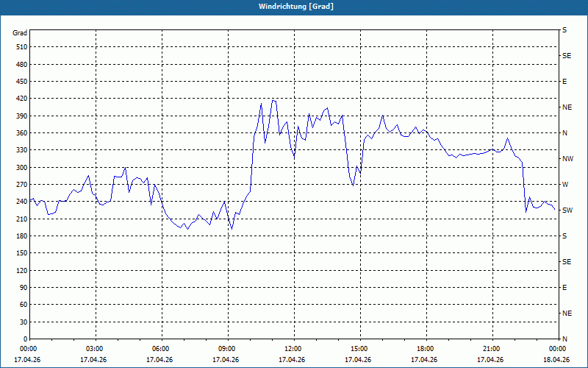Click the 06:00 time axis label
The width and height of the screenshot is (588, 368).
tap(162, 349)
